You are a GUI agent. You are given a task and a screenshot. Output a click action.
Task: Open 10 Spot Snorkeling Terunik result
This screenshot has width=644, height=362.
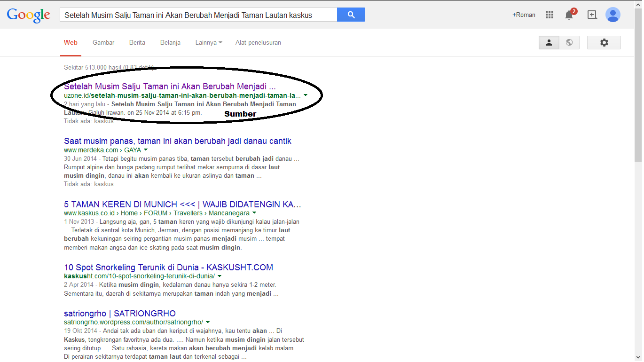click(168, 268)
